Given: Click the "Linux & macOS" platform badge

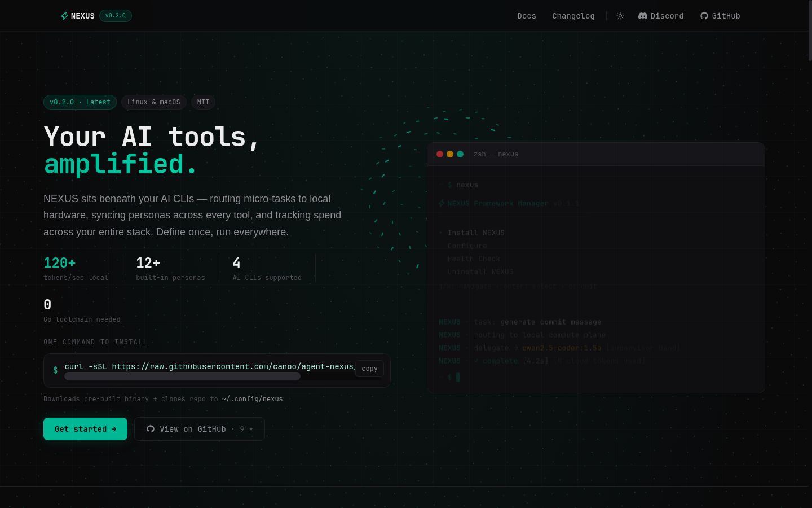Looking at the screenshot, I should click(154, 102).
